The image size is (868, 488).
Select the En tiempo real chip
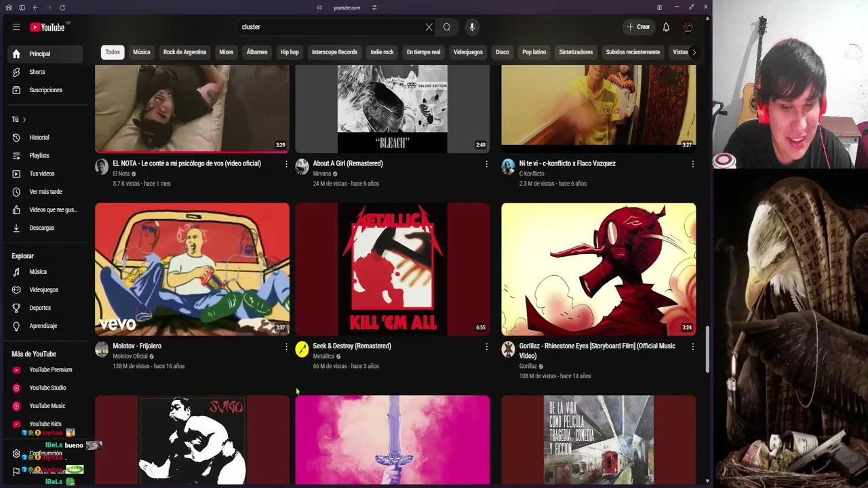coord(423,52)
